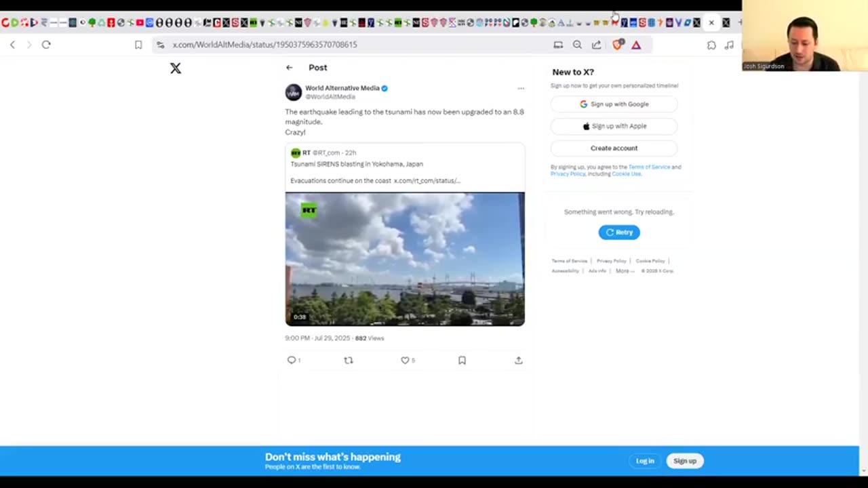Click the 'New to X?' heading

(573, 72)
